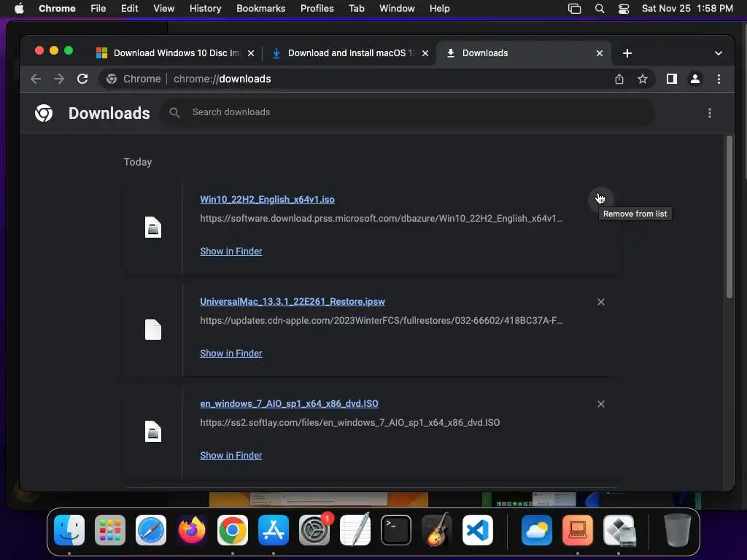Click the Microsoft URL under Win10_22H2 download
The height and width of the screenshot is (560, 747).
coord(382,218)
